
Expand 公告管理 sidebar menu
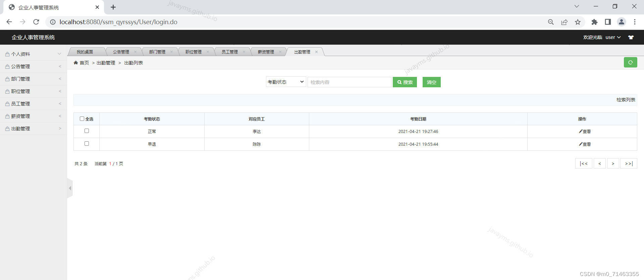pyautogui.click(x=34, y=66)
